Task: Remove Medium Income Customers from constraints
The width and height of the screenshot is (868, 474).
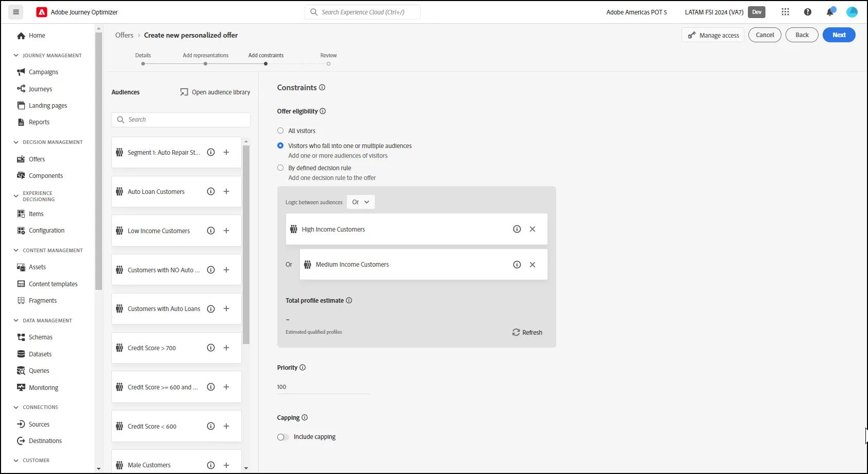Action: click(532, 265)
